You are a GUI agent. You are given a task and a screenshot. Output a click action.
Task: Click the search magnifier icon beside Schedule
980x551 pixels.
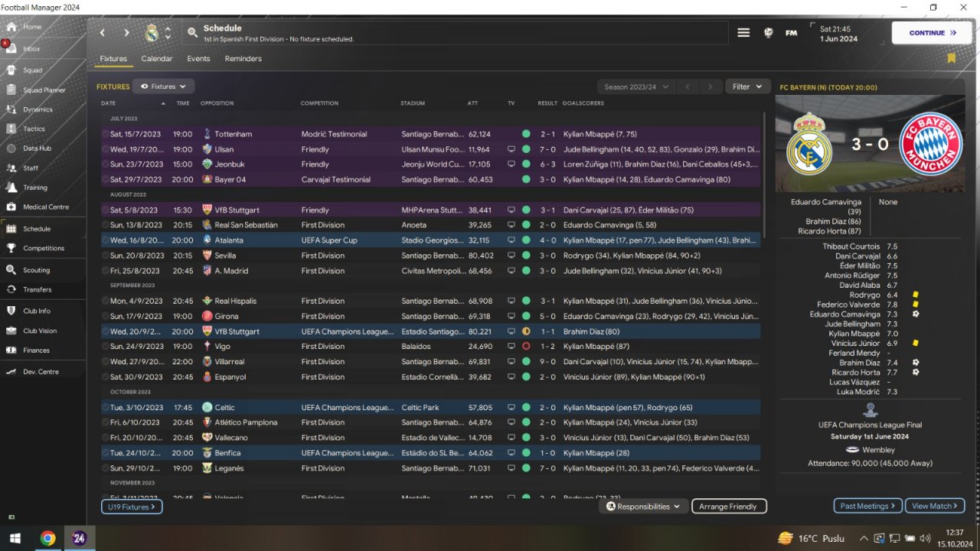tap(192, 33)
